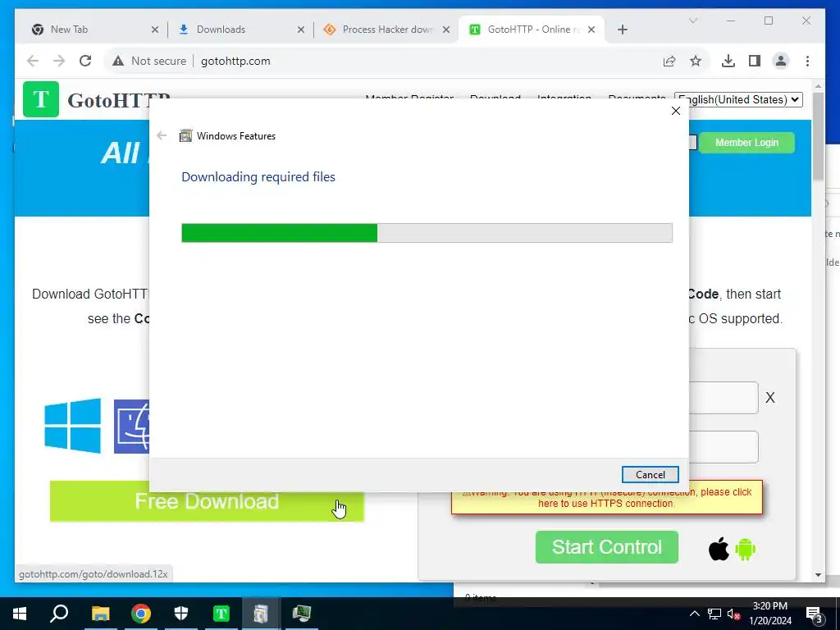Click the Windows logo on GotoHTTP page
This screenshot has height=630, width=840.
click(x=72, y=426)
